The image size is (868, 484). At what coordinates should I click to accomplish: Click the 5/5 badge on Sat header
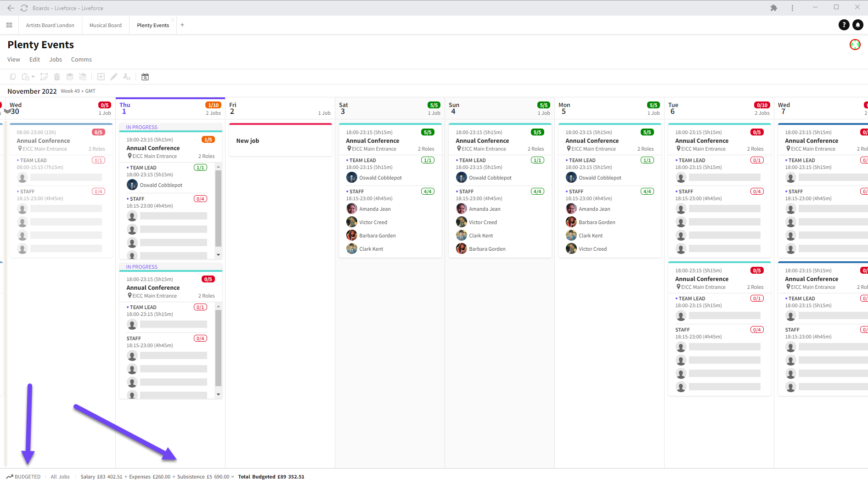(434, 105)
